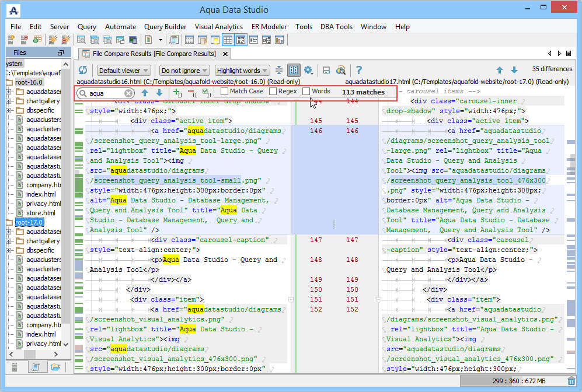Open the Query Builder menu

point(165,27)
